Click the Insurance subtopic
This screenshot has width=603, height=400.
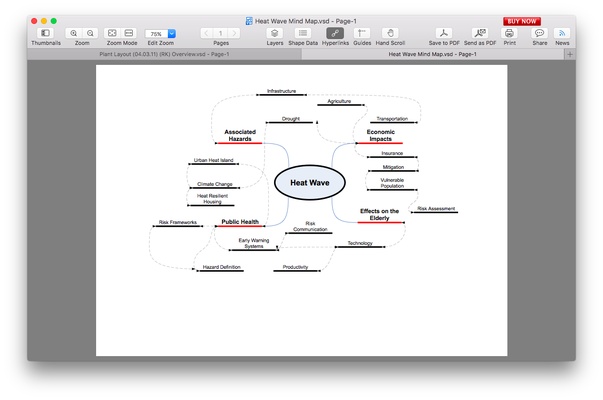coord(392,153)
